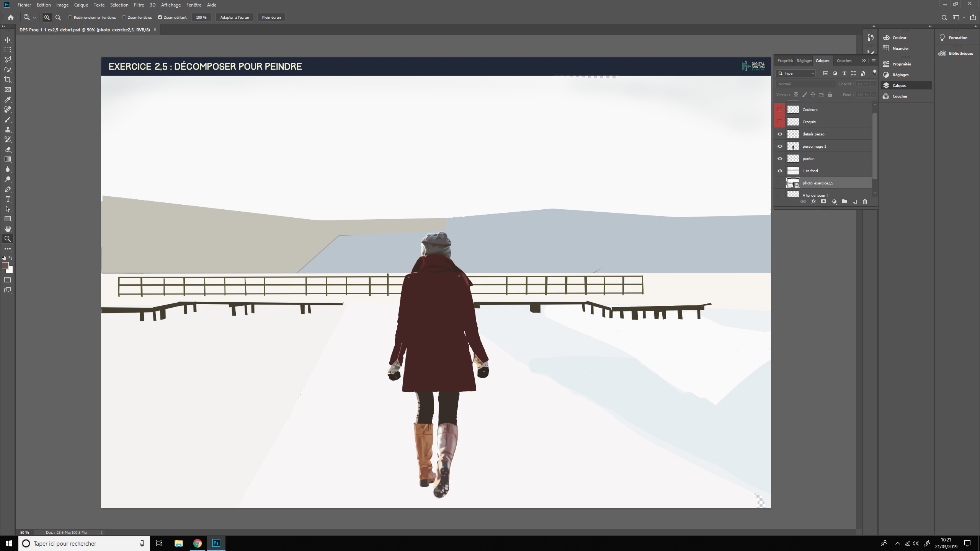The image size is (980, 551).
Task: Hide the ponton layer
Action: [780, 158]
